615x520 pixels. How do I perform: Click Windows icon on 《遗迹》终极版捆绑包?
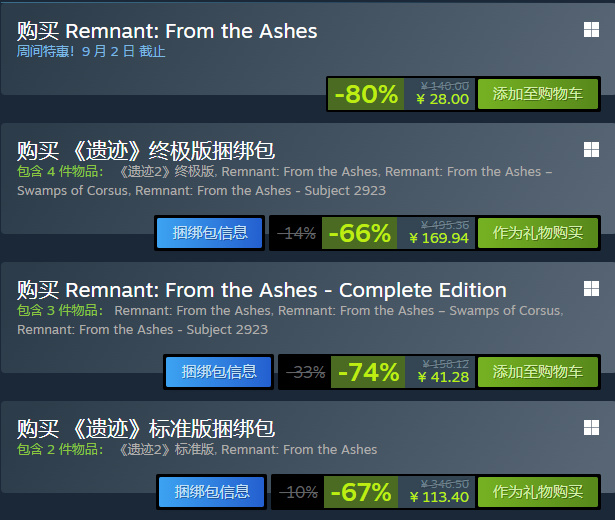(x=590, y=150)
